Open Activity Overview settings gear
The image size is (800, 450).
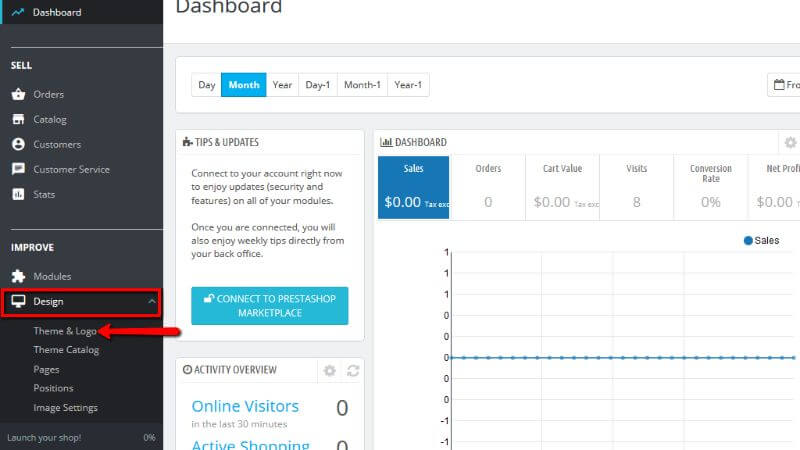click(330, 370)
